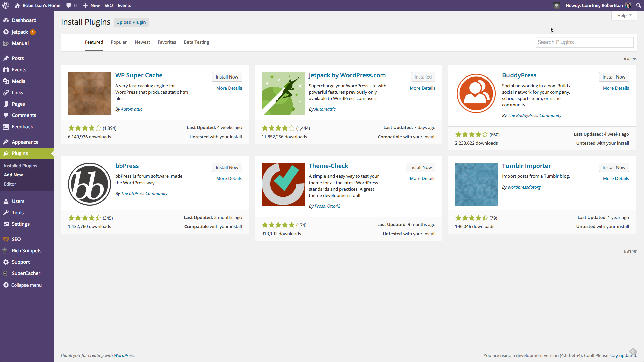Open Appearance paintbrush icon
Image resolution: width=644 pixels, height=362 pixels.
point(6,142)
